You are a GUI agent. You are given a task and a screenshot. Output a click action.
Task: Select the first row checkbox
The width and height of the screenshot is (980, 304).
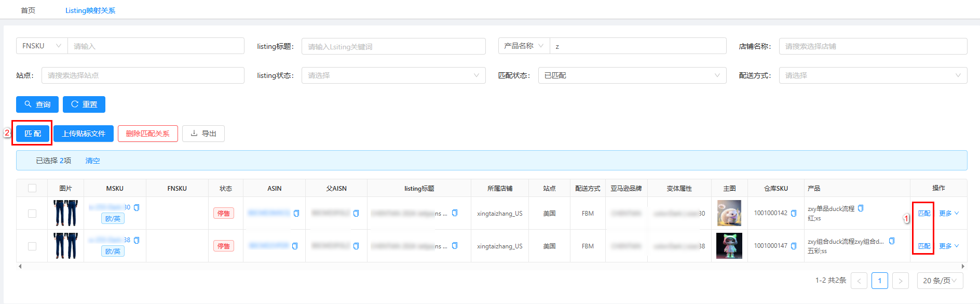32,214
